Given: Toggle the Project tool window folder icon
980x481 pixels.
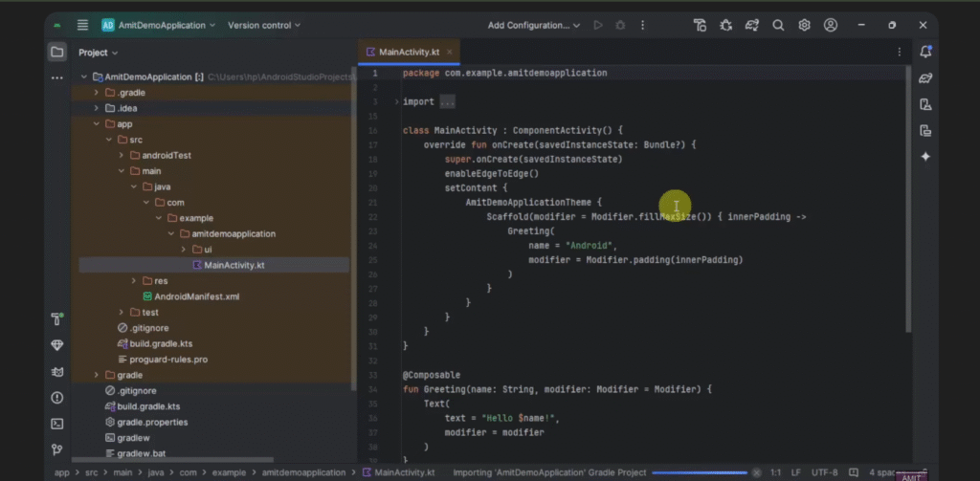Looking at the screenshot, I should [56, 52].
